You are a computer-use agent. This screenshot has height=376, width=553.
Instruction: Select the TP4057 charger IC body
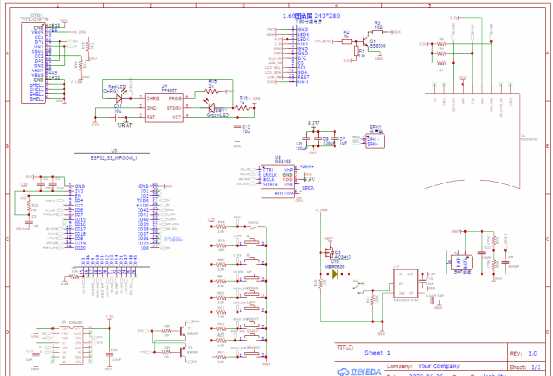point(164,108)
